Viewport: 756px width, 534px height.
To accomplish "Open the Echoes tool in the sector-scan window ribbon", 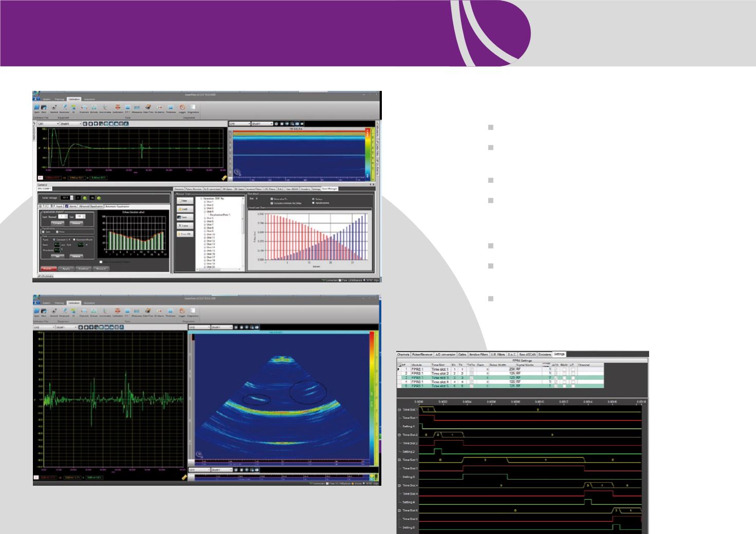I will click(94, 311).
